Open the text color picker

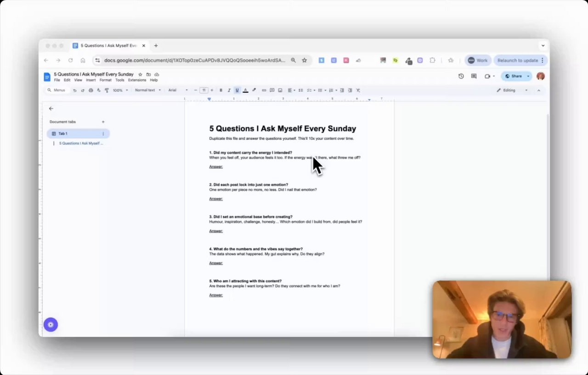(x=245, y=90)
